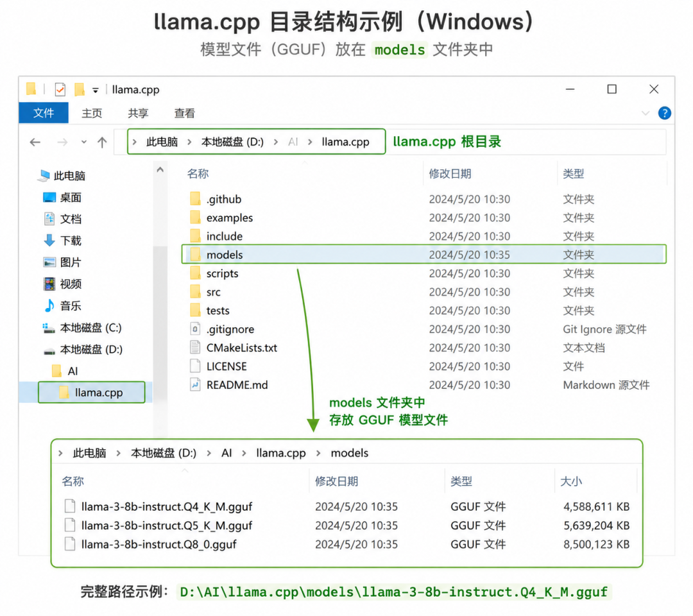
Task: Open 文档 in the navigation pane
Action: 71,219
